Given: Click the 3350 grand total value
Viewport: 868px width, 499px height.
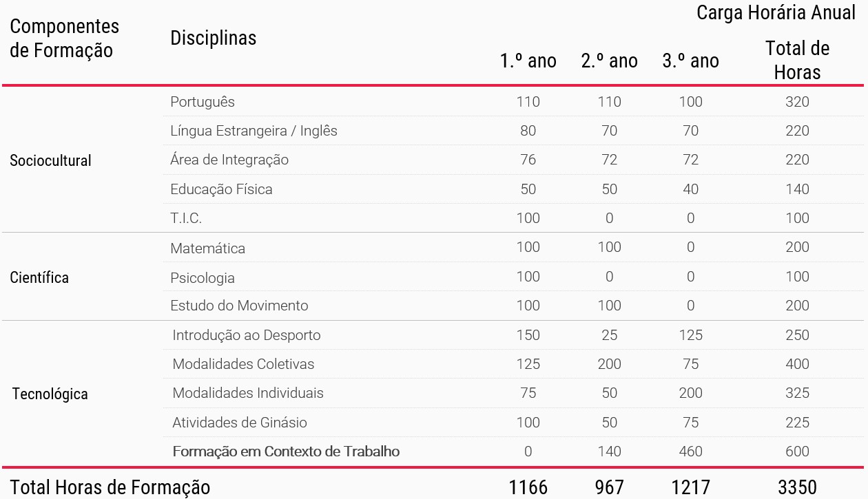Looking at the screenshot, I should point(797,487).
